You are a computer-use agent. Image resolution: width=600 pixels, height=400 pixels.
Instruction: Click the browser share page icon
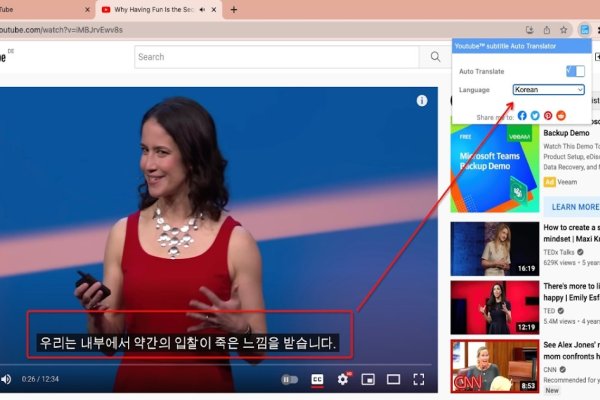click(546, 30)
